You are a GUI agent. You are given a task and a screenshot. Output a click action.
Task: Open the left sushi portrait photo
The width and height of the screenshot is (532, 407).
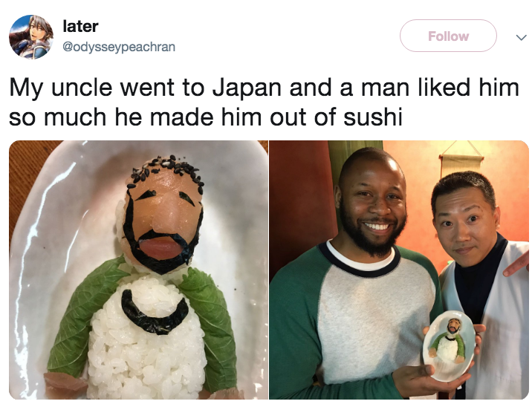[x=138, y=270]
